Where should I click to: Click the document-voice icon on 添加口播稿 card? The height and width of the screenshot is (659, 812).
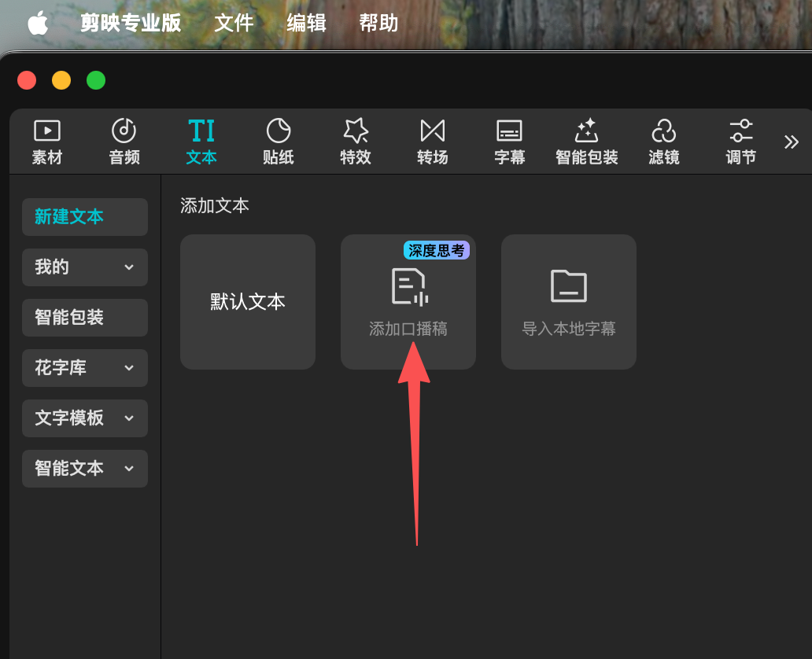[x=409, y=286]
